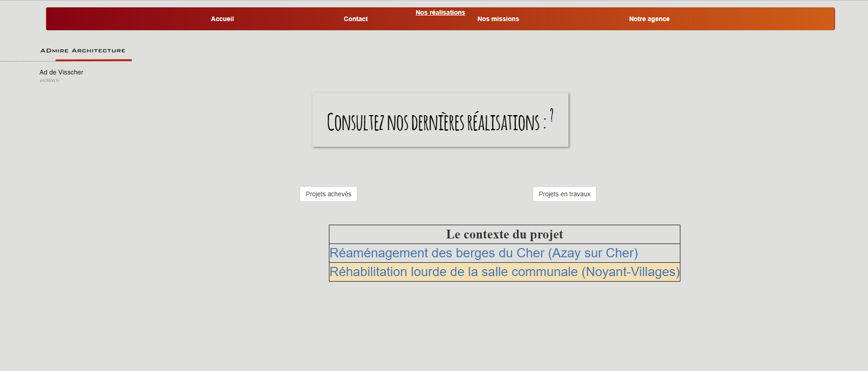Click the small italic architecte subtitle

[50, 80]
